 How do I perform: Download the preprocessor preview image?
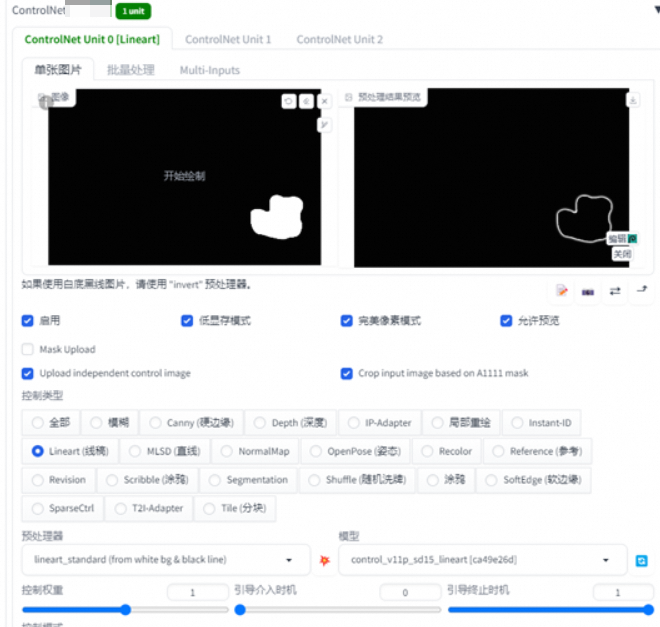[x=633, y=100]
